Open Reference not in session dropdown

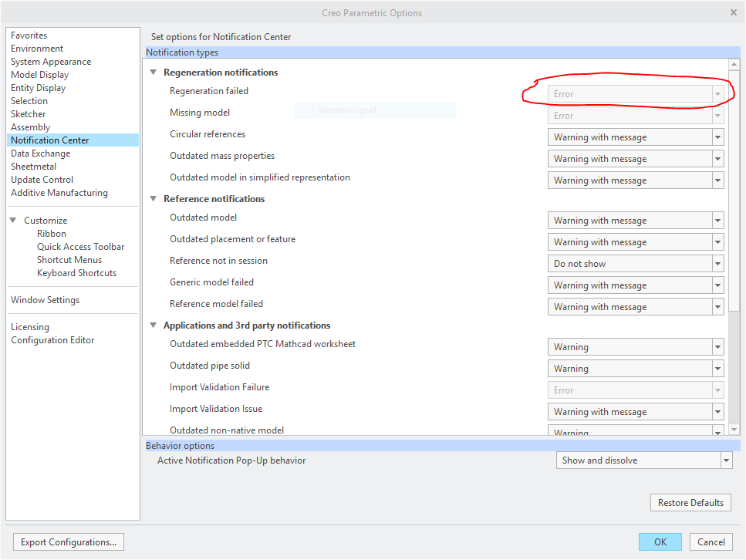click(636, 264)
